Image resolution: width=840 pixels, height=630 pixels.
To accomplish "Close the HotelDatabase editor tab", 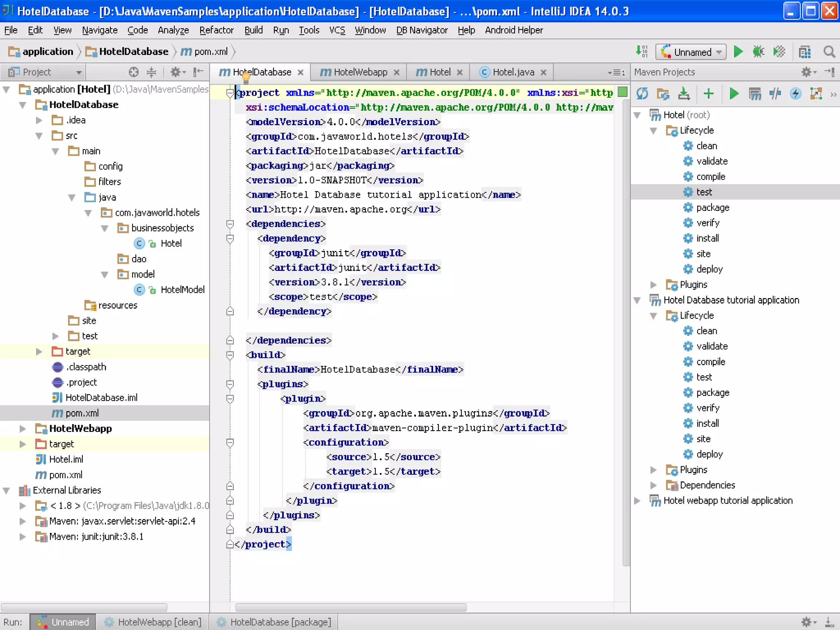I will (x=301, y=73).
